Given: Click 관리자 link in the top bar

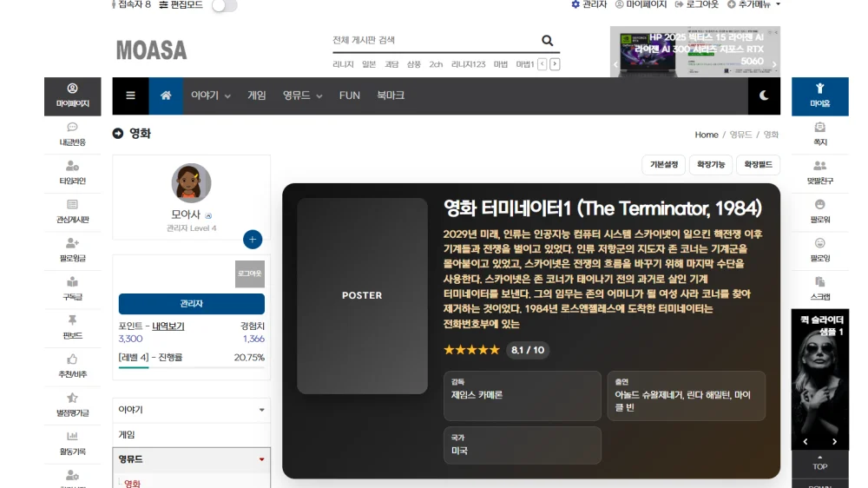Looking at the screenshot, I should pos(589,4).
